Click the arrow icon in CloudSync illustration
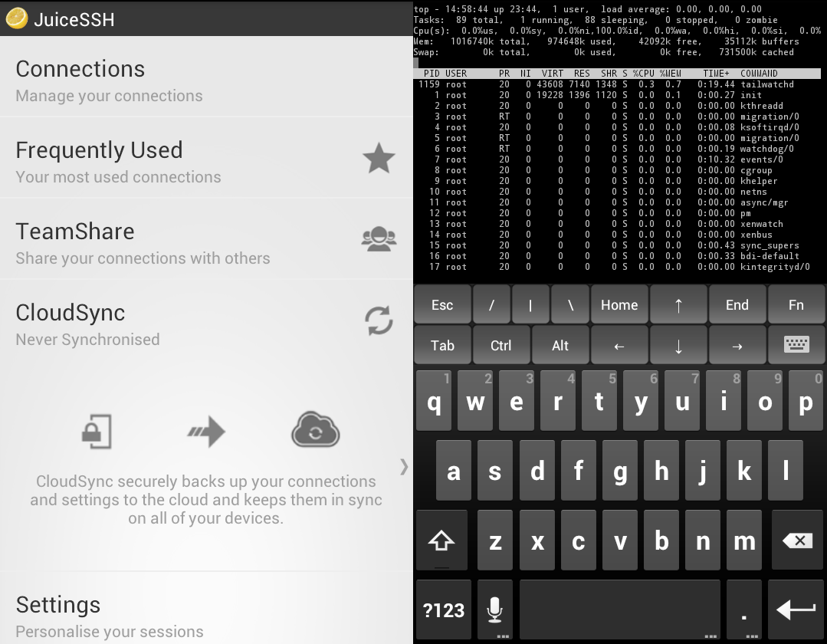 pos(205,431)
